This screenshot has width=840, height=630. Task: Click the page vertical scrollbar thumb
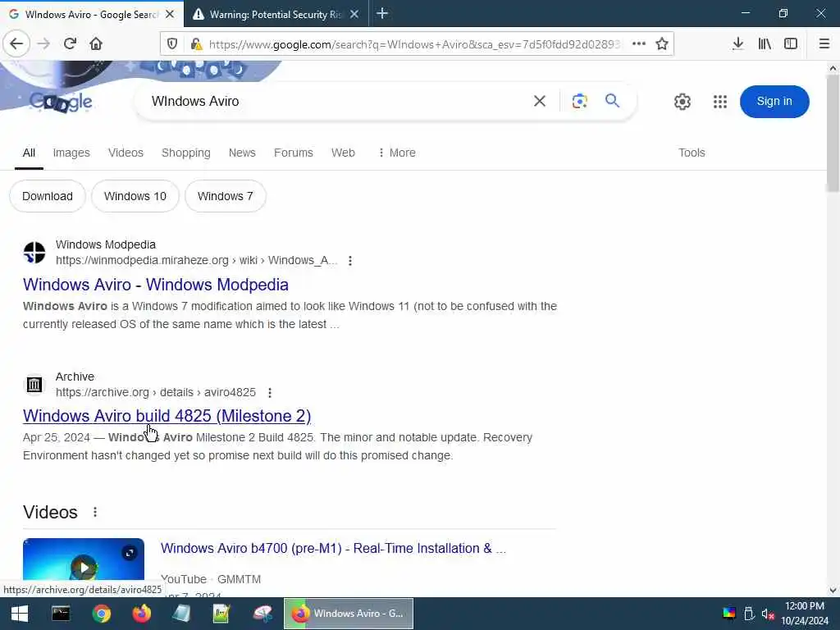coord(832,133)
